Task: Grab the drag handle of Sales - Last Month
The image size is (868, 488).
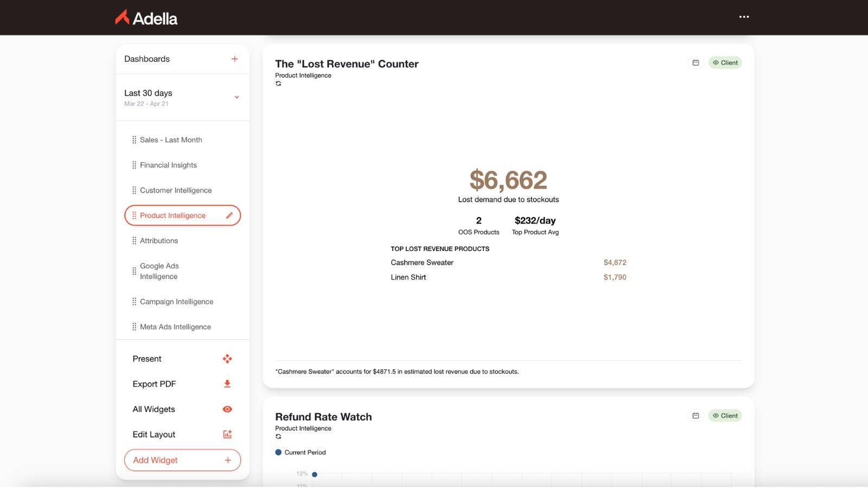Action: (x=134, y=140)
